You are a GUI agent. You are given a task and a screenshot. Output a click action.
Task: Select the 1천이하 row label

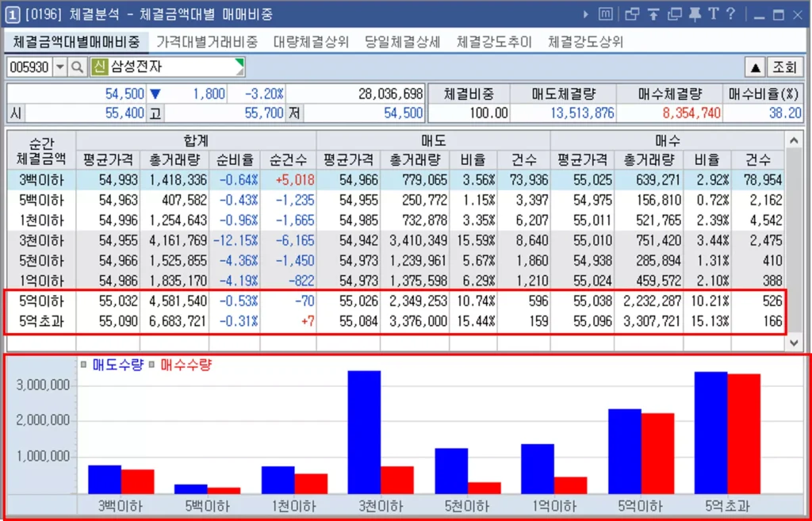(41, 220)
